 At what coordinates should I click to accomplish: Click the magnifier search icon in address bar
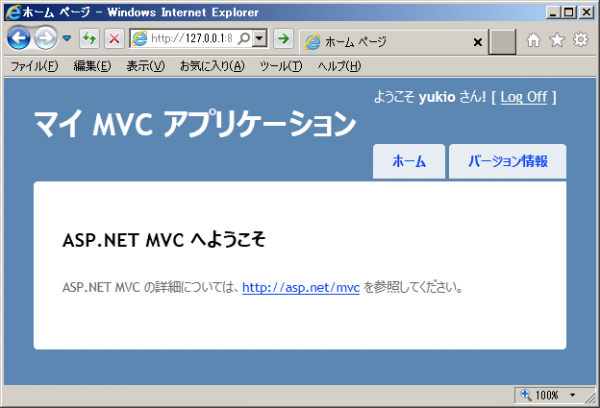[x=245, y=39]
